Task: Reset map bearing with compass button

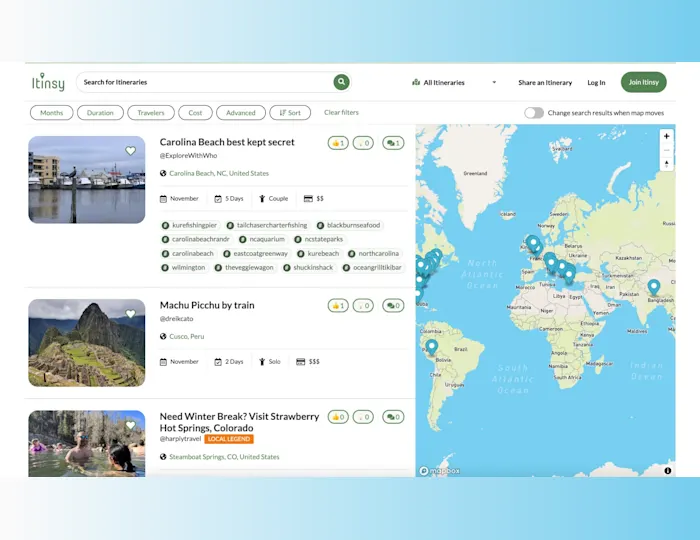Action: pos(667,163)
